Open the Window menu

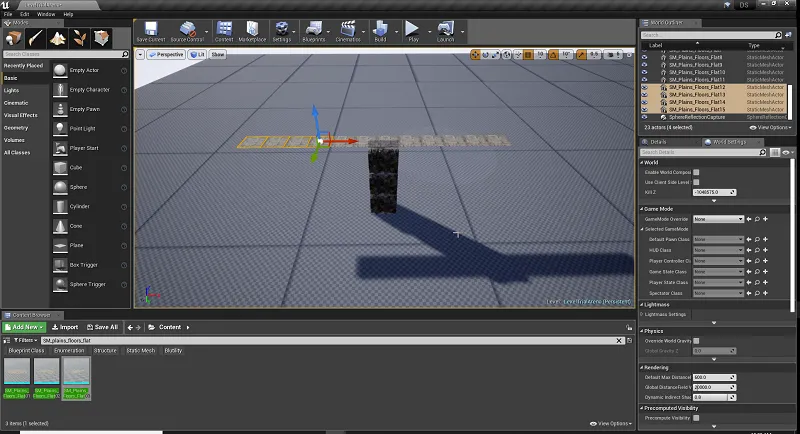(x=46, y=14)
